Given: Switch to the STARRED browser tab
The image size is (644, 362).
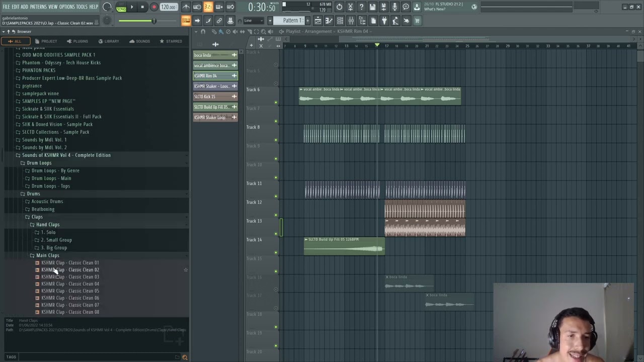Looking at the screenshot, I should click(x=171, y=41).
